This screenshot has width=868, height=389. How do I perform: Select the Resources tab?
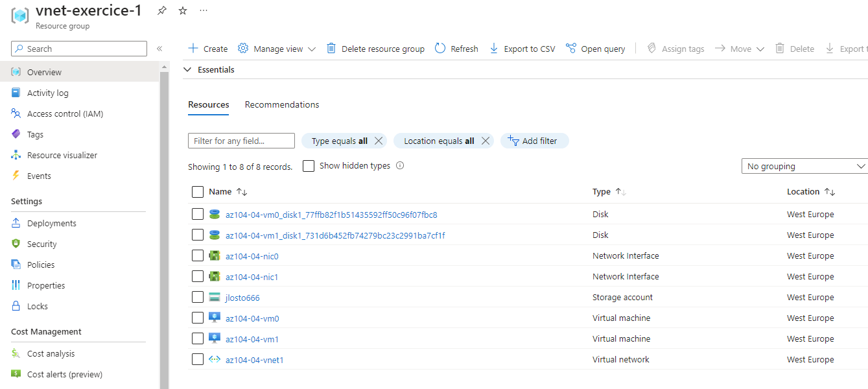[209, 104]
